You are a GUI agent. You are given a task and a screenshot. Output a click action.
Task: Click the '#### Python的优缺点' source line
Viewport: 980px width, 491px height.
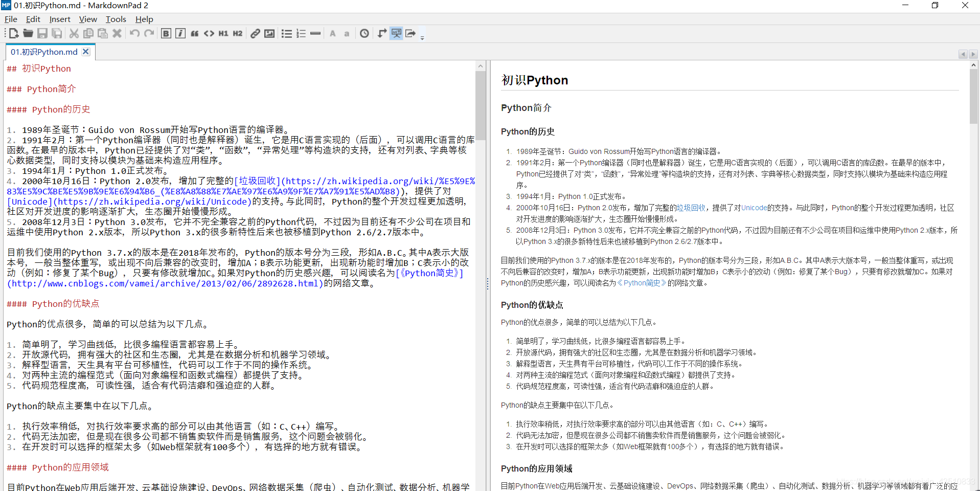(53, 304)
